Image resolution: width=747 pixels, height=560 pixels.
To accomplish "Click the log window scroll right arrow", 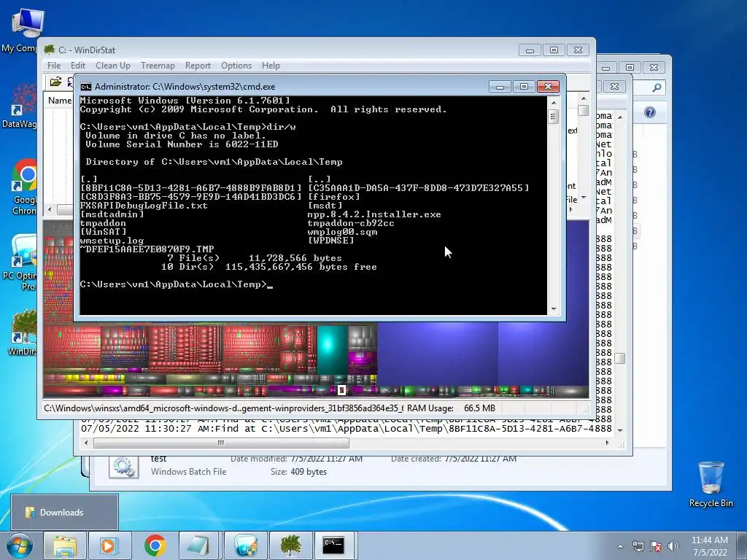I will tap(607, 443).
